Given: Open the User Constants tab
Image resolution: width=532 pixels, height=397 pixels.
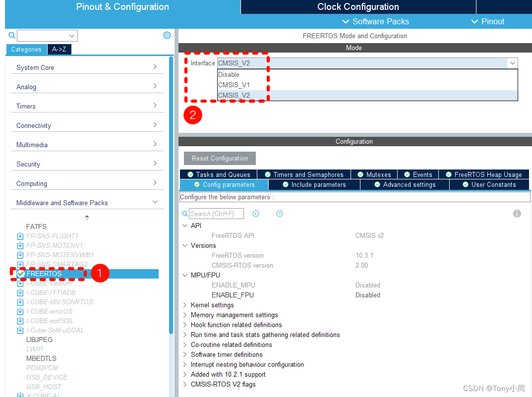Looking at the screenshot, I should pyautogui.click(x=489, y=185).
